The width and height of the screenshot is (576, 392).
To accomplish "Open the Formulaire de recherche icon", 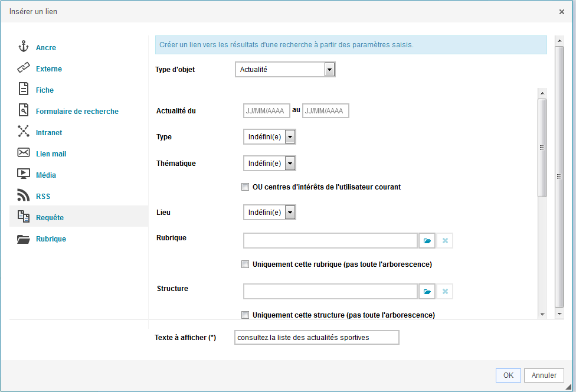I will (24, 110).
